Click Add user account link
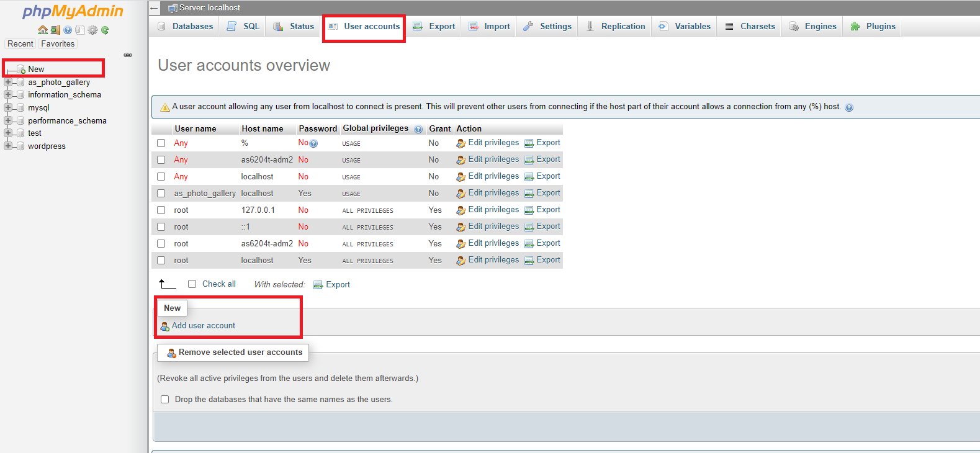Viewport: 980px width, 453px height. coord(203,326)
